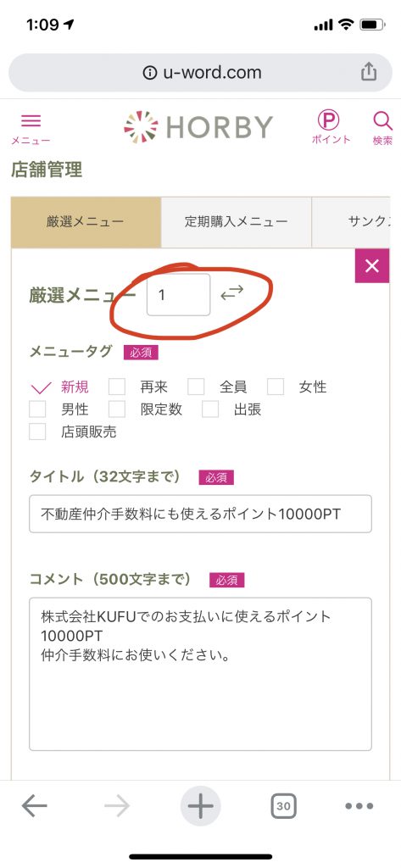Go back with the browser back arrow
The width and height of the screenshot is (401, 868).
pos(35,806)
